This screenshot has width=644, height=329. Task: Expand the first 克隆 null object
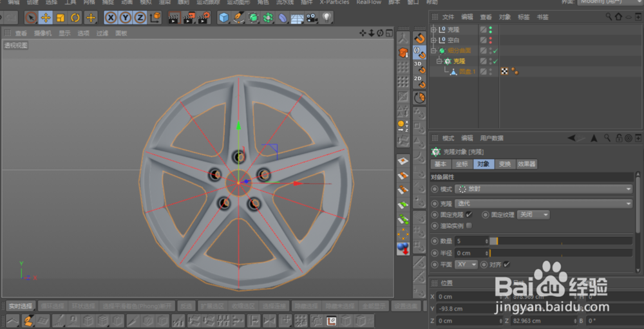coord(433,30)
